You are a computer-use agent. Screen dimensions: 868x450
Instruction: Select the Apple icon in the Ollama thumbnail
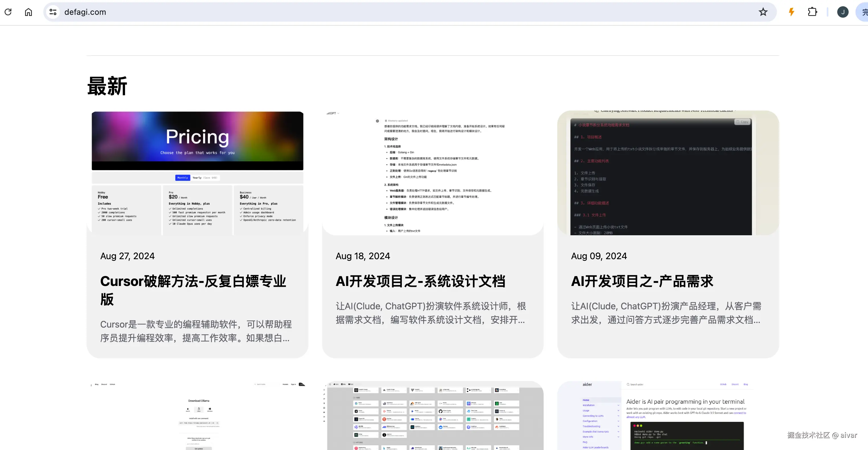click(x=188, y=409)
